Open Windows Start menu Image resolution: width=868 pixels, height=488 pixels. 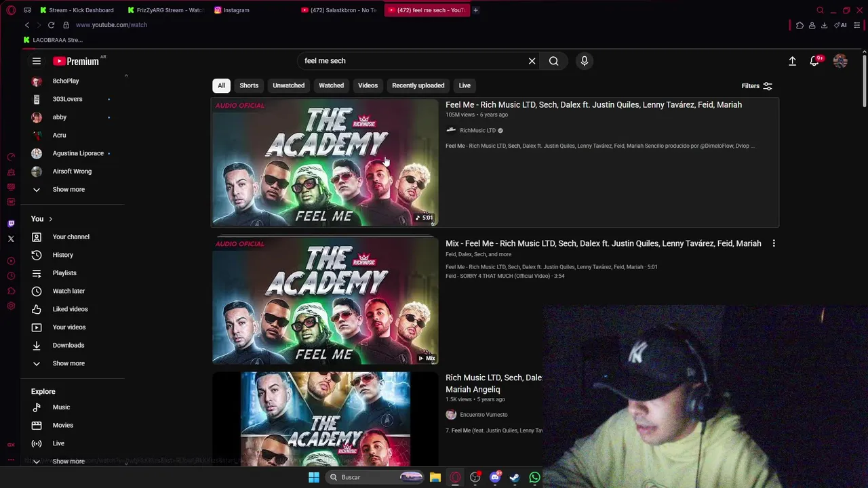(x=314, y=477)
